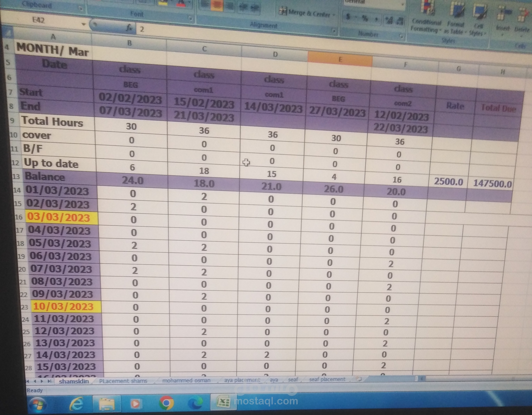Switch to mohammed osman sheet tab
This screenshot has width=532, height=415.
(186, 380)
